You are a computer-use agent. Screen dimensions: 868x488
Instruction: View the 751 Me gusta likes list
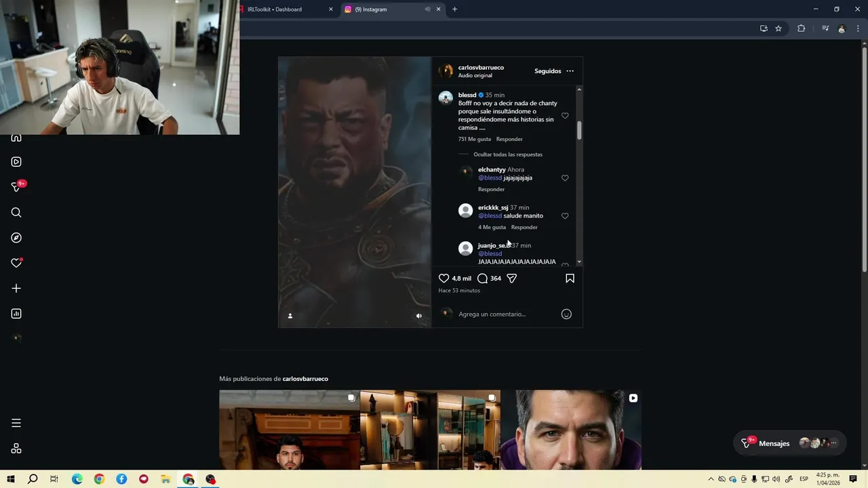(474, 140)
